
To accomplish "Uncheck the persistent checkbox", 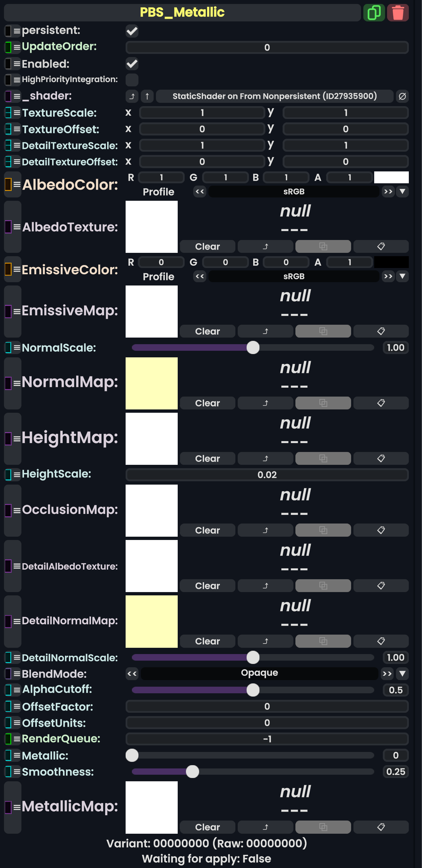I will tap(132, 31).
